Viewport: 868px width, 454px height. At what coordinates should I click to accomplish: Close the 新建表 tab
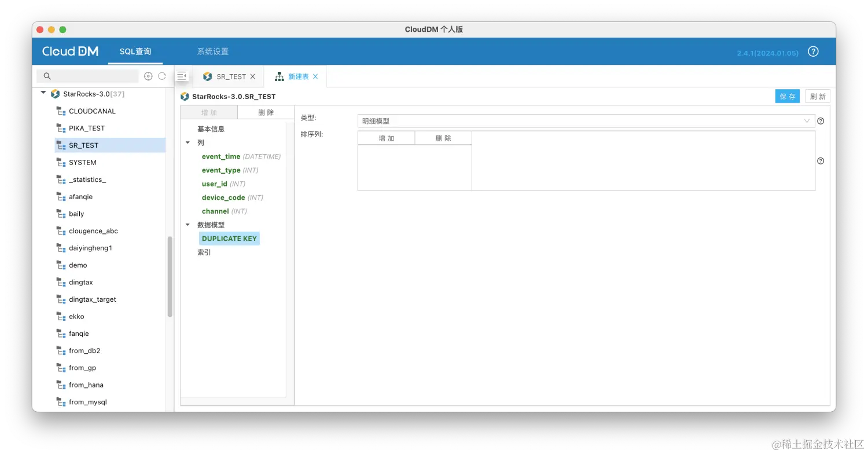pyautogui.click(x=315, y=76)
